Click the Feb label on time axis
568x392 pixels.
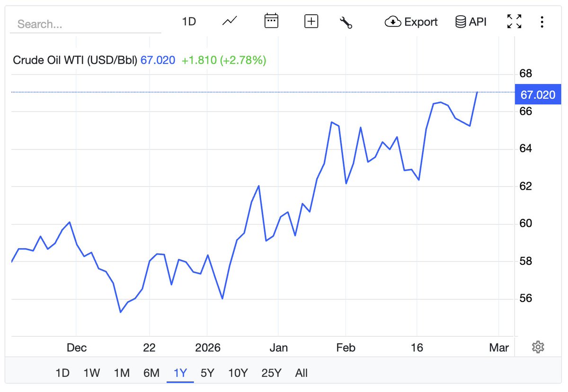click(346, 348)
